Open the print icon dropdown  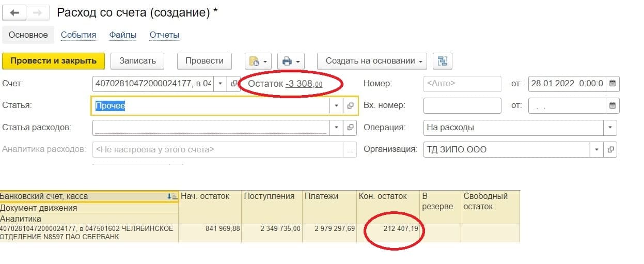pos(291,61)
